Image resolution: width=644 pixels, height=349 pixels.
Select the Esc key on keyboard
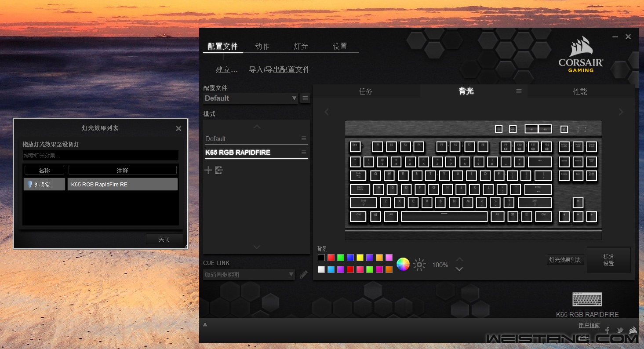click(355, 146)
